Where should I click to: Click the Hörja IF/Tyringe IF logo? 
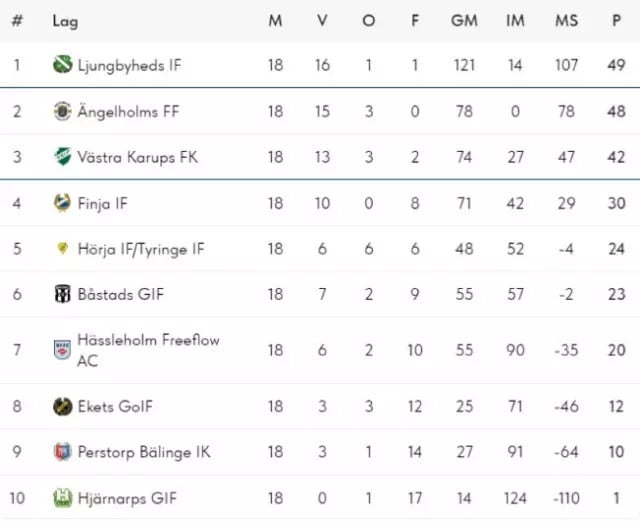coord(62,249)
